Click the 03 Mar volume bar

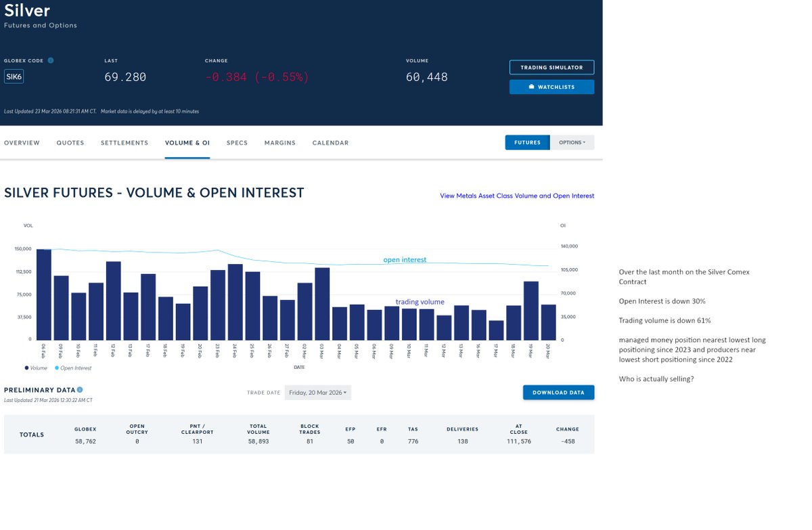tap(322, 304)
